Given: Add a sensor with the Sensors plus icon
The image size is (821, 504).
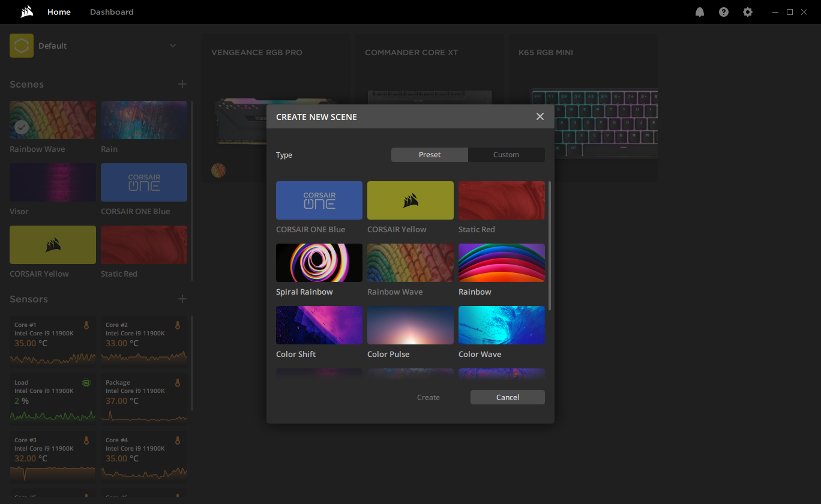Looking at the screenshot, I should point(182,299).
